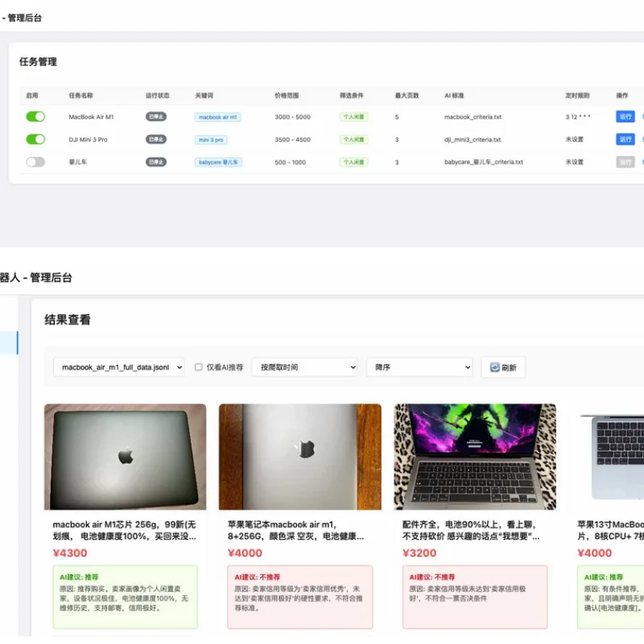The width and height of the screenshot is (644, 644).
Task: Click the disabled run button for 婴儿车
Action: tap(625, 162)
